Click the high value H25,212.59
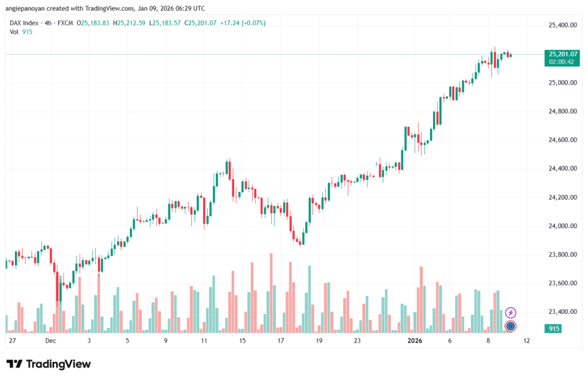Image resolution: width=588 pixels, height=380 pixels. tap(131, 23)
